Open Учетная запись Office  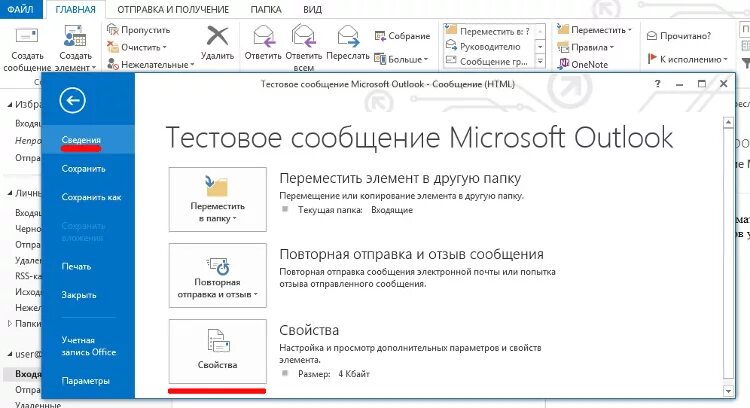pyautogui.click(x=88, y=346)
